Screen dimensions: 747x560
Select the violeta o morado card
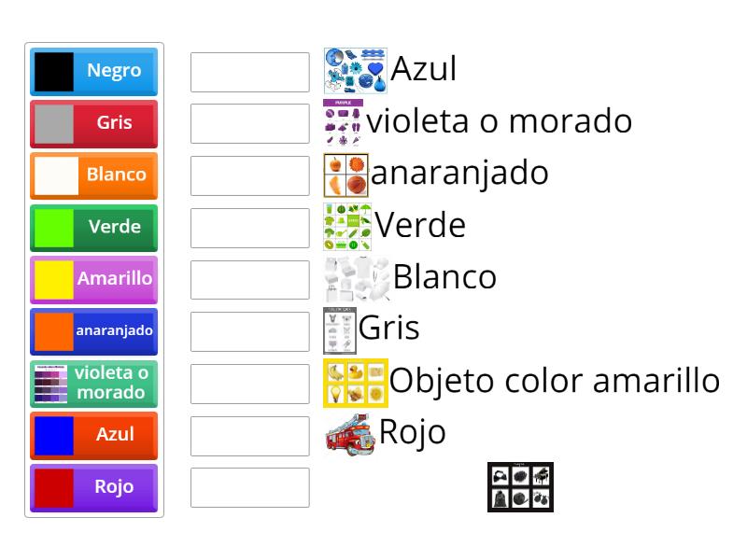[x=93, y=383]
